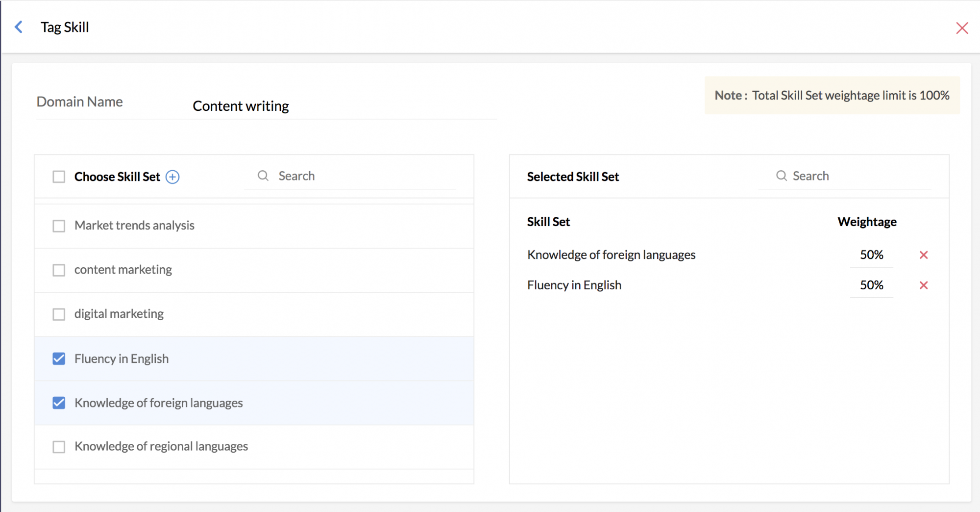Remove Knowledge of foreign languages from selected

pyautogui.click(x=924, y=255)
